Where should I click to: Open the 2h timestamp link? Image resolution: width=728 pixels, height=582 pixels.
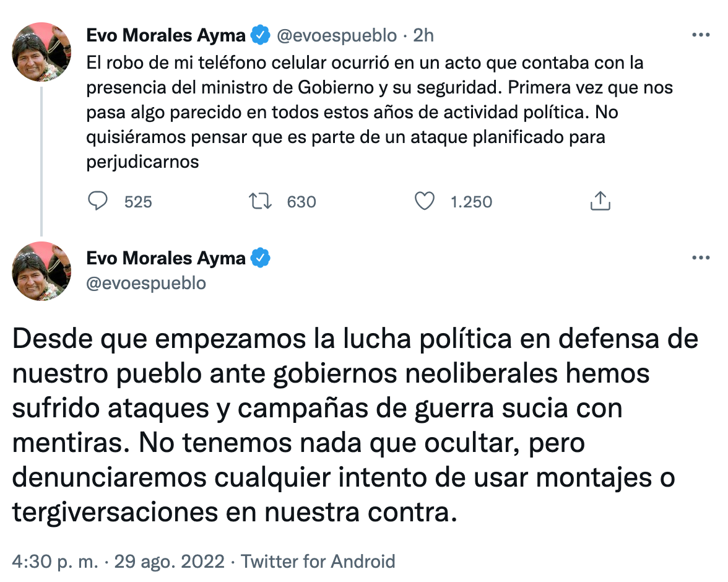click(423, 35)
